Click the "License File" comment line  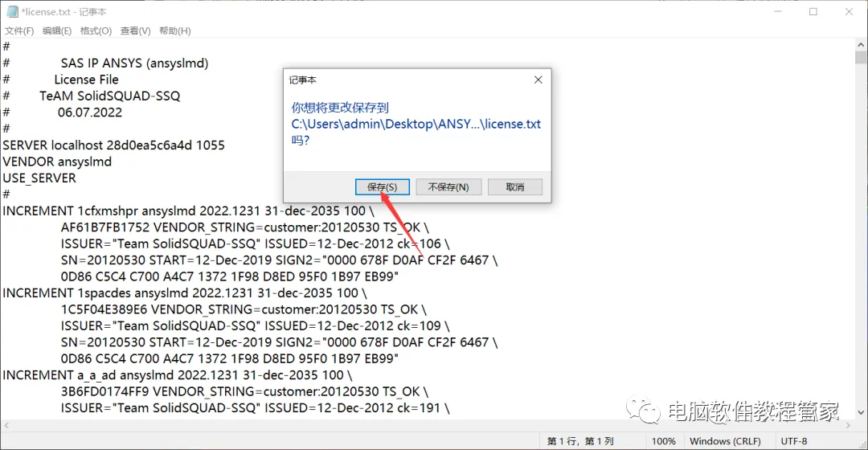click(x=86, y=79)
